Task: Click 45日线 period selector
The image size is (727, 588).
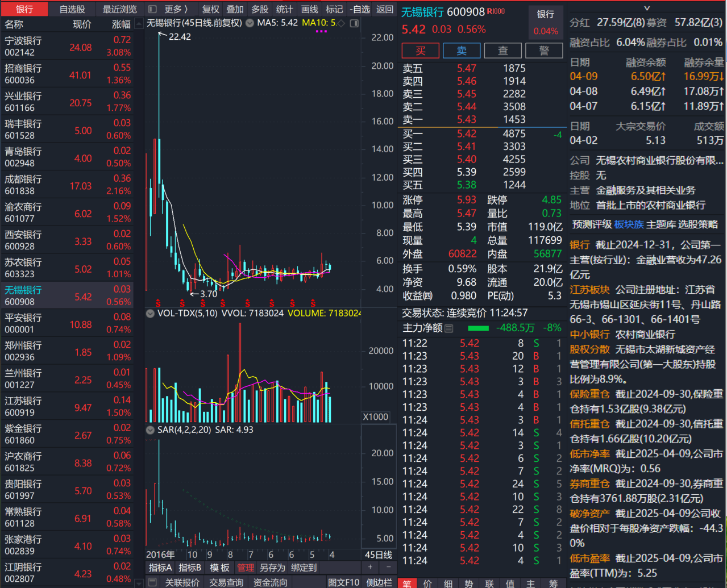Action: [x=379, y=554]
